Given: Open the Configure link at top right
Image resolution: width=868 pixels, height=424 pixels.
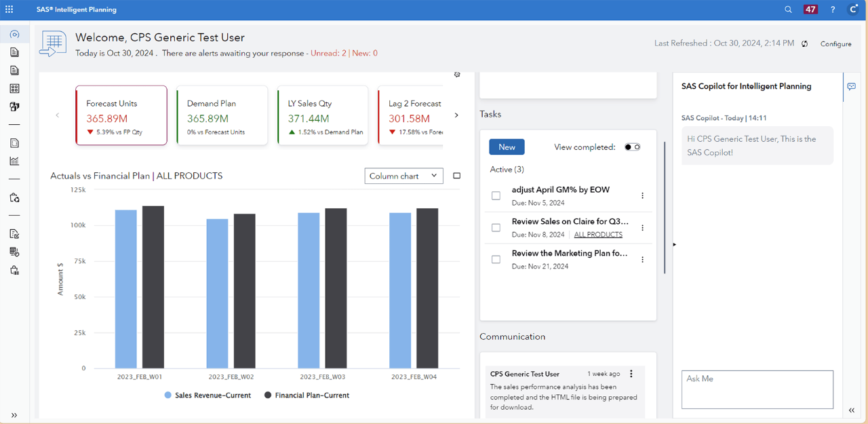Looking at the screenshot, I should tap(835, 43).
